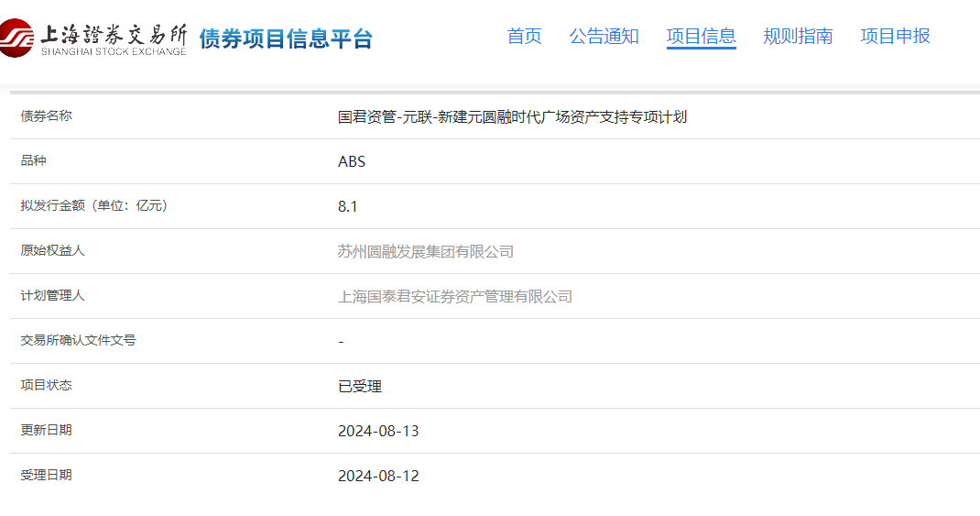Click the 项目状态 row label
The image size is (980, 516).
(x=46, y=385)
